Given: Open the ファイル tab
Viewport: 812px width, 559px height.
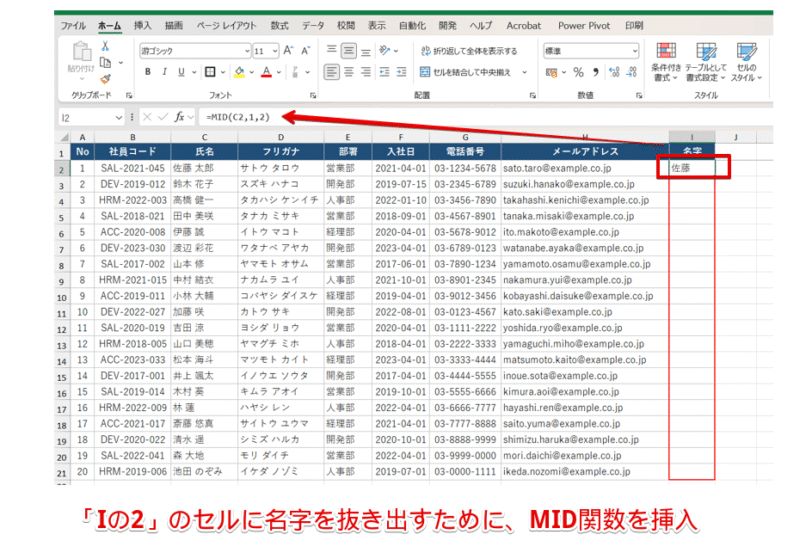Looking at the screenshot, I should click(x=73, y=25).
